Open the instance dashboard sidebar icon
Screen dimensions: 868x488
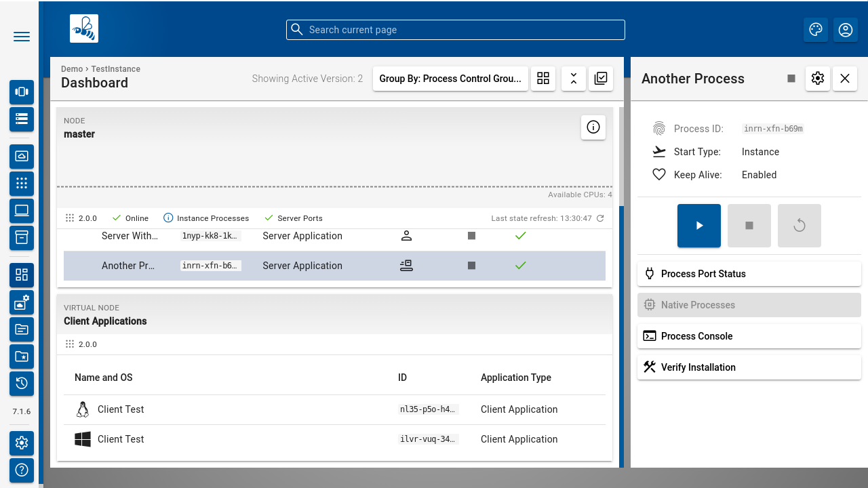22,275
